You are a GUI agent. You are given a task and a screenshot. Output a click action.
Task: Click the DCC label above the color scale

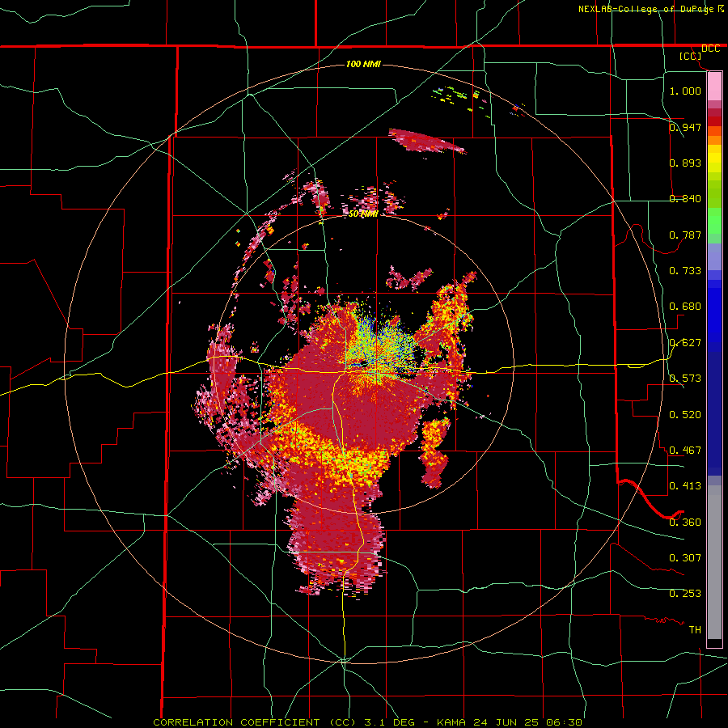click(710, 49)
